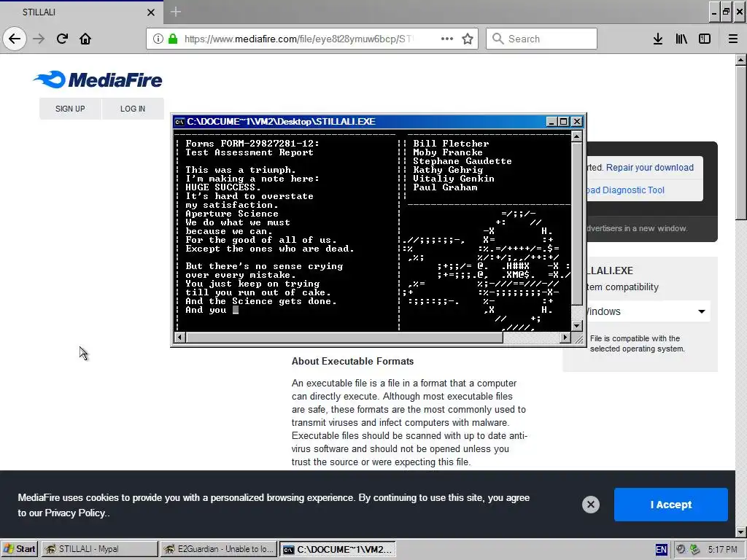
Task: Close the STILLALI browser tab
Action: (x=150, y=12)
